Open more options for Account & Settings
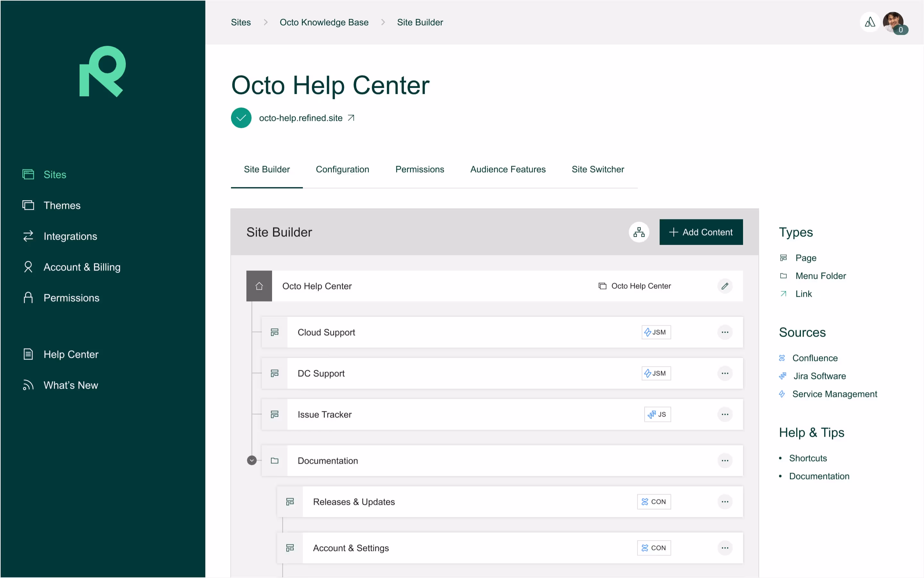This screenshot has height=578, width=924. pos(725,548)
